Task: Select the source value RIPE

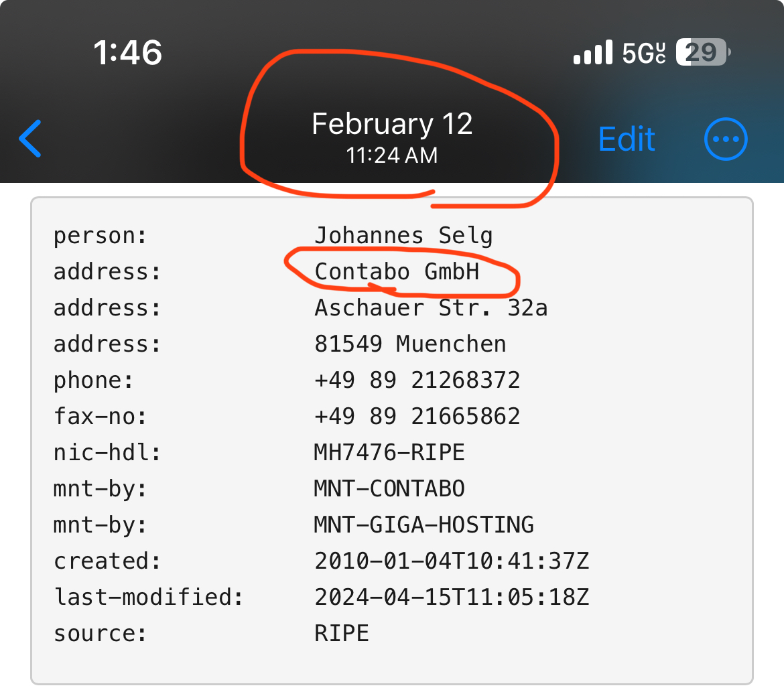Action: (x=342, y=634)
